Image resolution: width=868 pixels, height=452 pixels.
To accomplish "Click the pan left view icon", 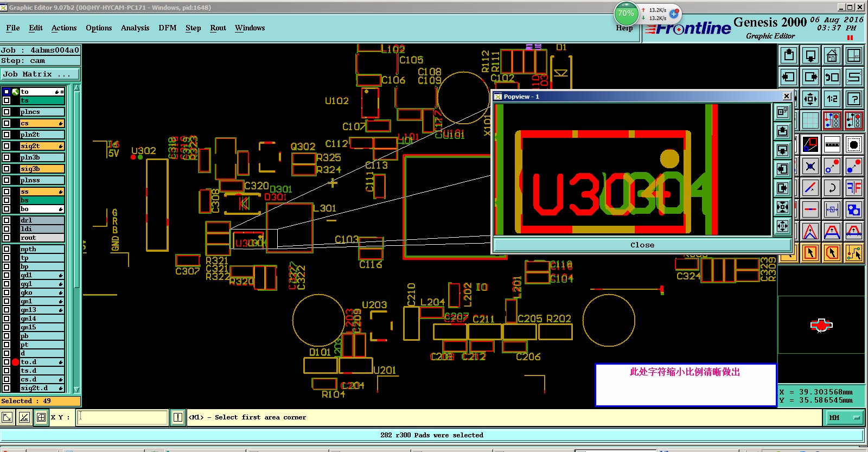I will click(x=789, y=77).
